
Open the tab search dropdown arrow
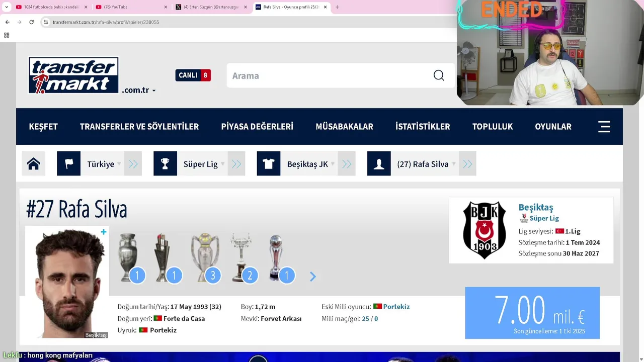pyautogui.click(x=7, y=7)
